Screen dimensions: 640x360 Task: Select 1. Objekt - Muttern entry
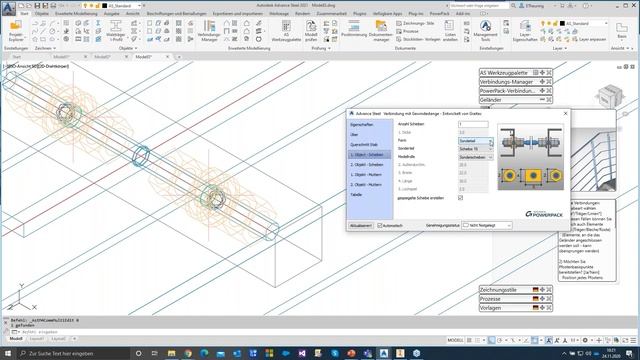coord(366,175)
